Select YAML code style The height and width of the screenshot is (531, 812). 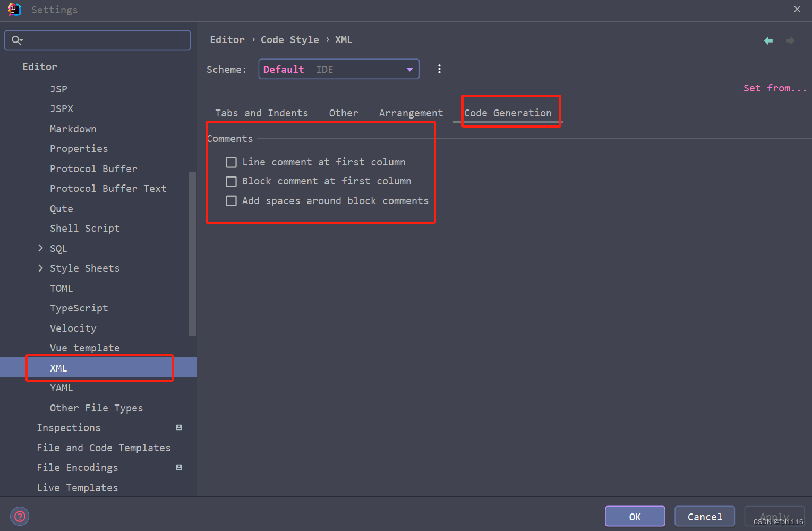pyautogui.click(x=61, y=387)
